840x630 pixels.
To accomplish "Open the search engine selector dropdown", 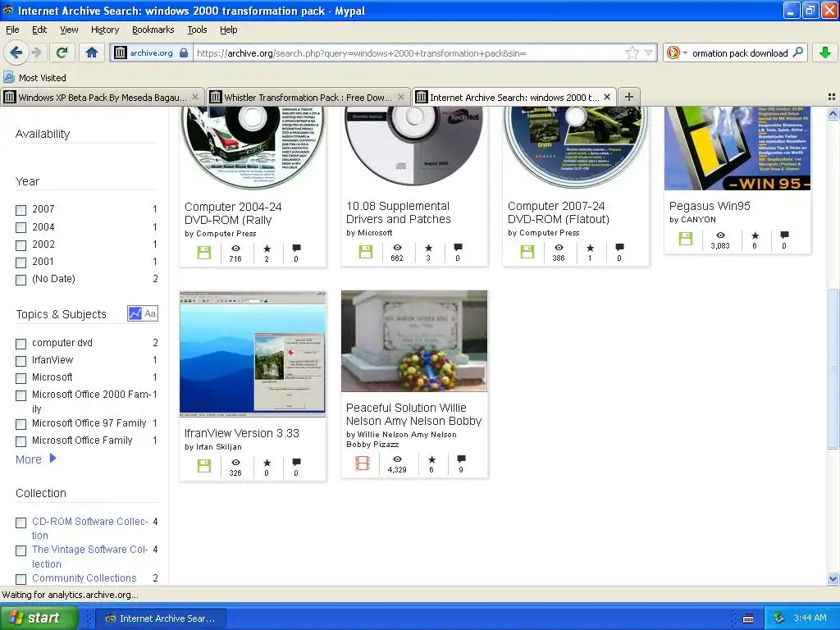I will [x=677, y=53].
